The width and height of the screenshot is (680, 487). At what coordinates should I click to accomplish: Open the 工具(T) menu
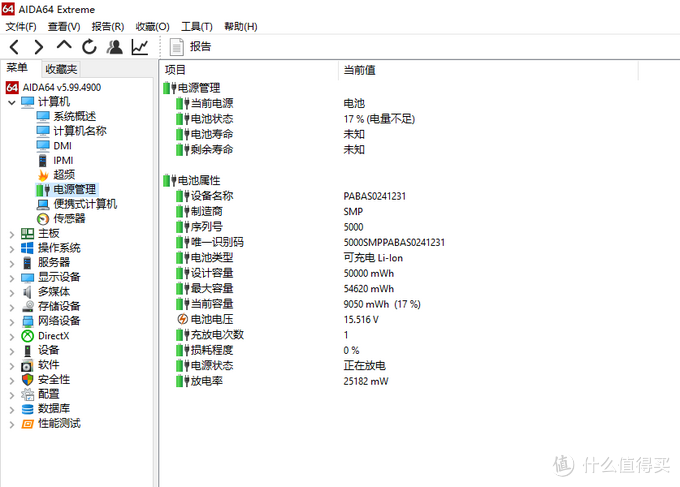click(197, 27)
